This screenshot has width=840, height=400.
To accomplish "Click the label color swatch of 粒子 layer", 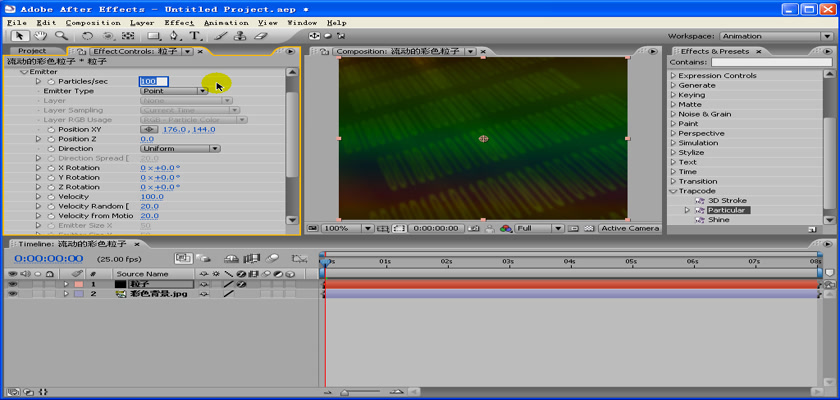I will 79,284.
